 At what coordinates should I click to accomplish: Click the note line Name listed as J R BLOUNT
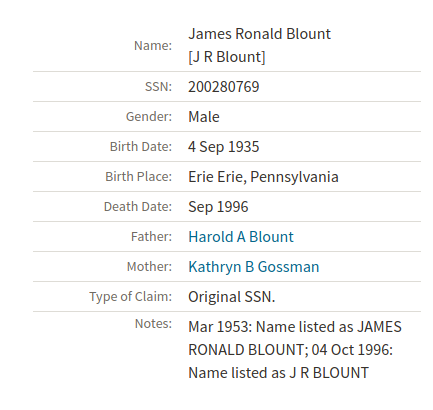point(278,373)
